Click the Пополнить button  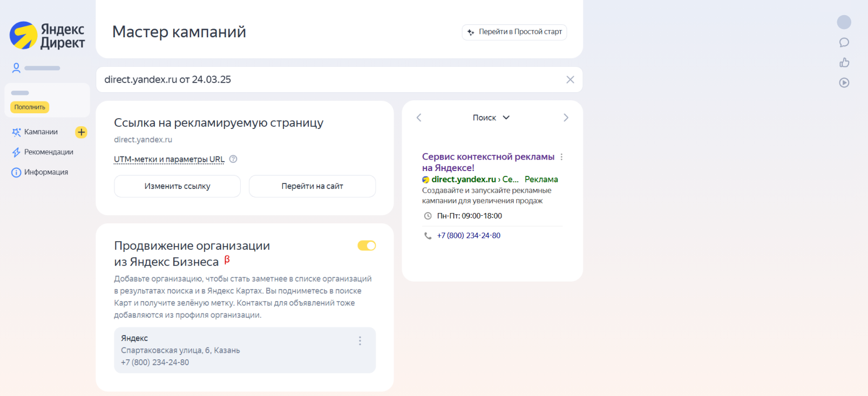[x=30, y=107]
